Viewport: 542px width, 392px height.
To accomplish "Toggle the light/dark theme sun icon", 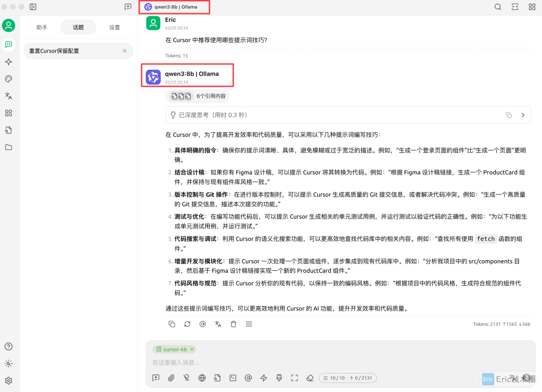I will tap(9, 363).
